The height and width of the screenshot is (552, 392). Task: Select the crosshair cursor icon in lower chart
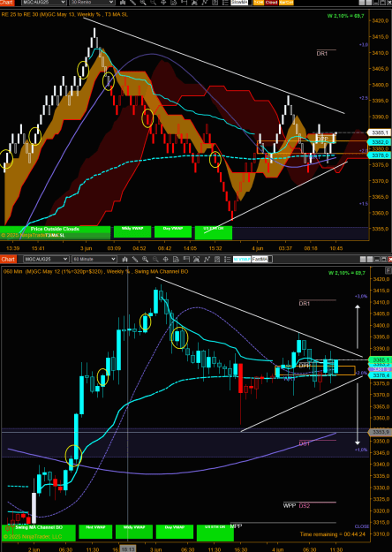click(165, 260)
